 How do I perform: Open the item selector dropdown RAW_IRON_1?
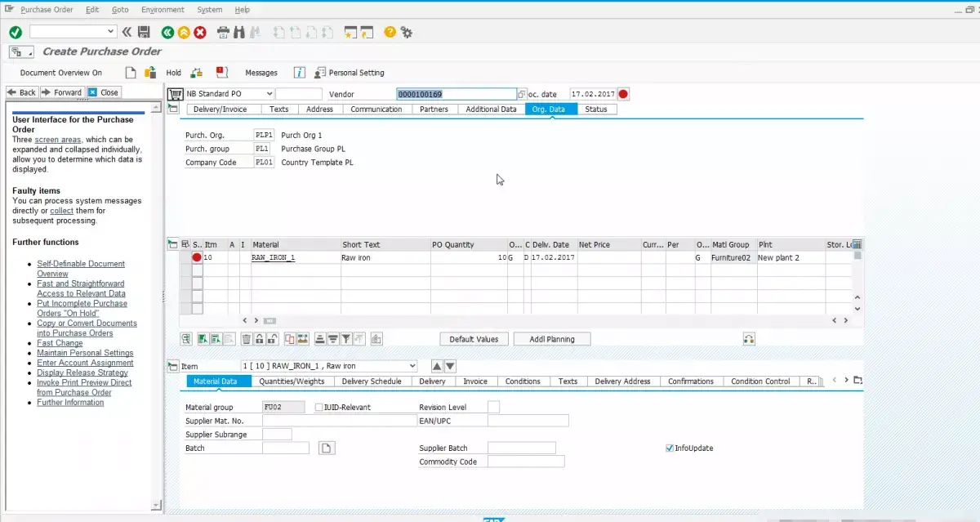412,366
